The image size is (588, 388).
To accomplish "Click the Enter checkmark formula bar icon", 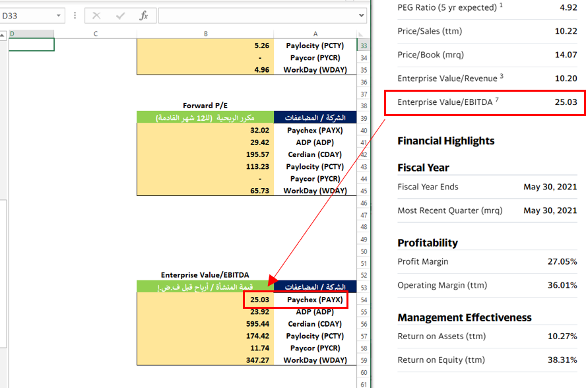I will (120, 15).
